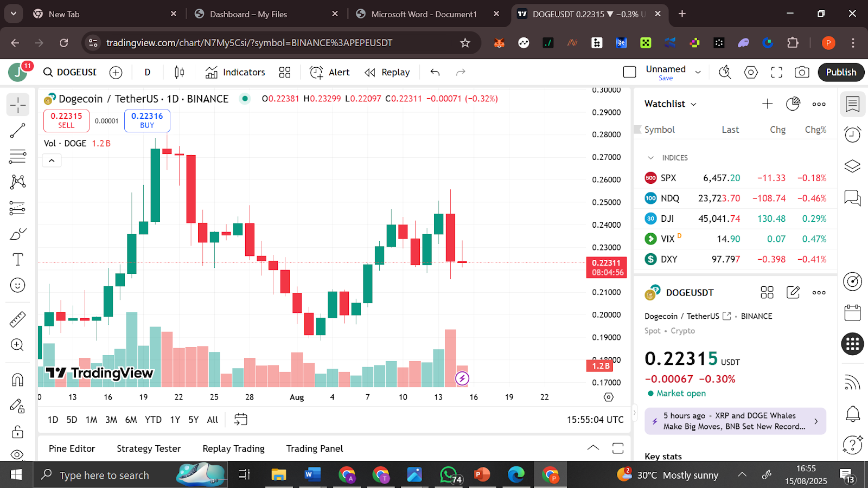The height and width of the screenshot is (488, 868).
Task: Open the calendar panel in sidebar
Action: 853,313
